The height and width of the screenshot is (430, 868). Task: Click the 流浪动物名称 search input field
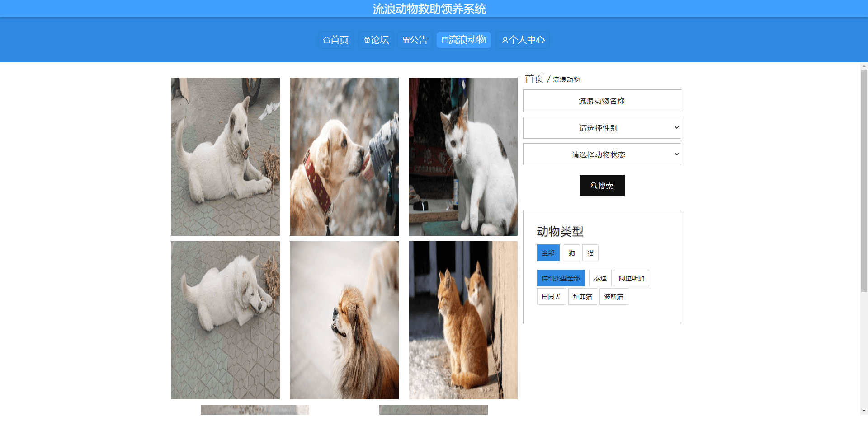click(x=602, y=101)
